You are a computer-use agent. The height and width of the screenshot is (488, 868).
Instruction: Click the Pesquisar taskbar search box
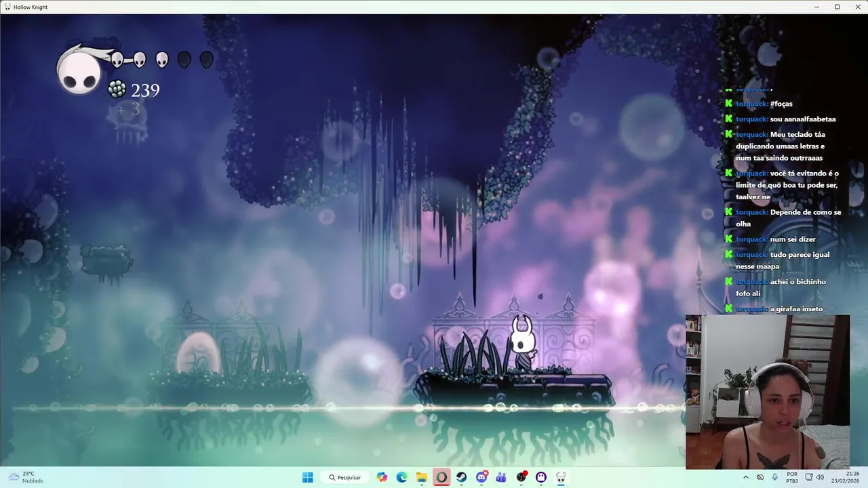click(x=345, y=477)
